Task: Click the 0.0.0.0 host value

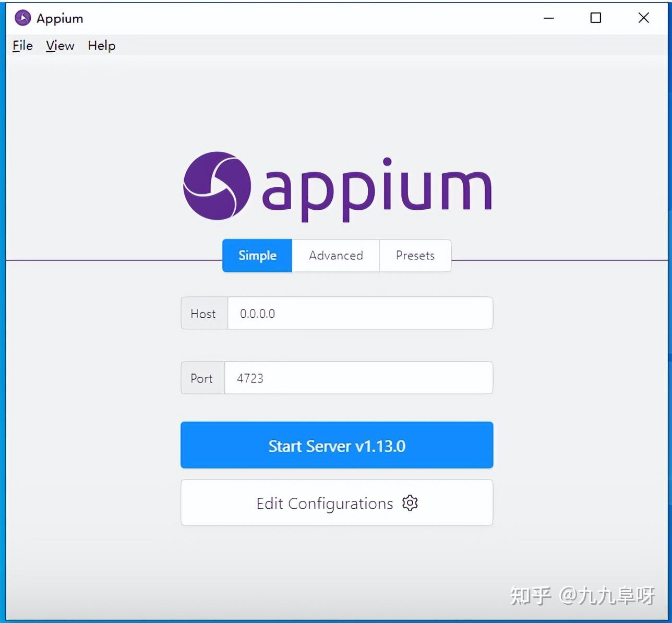Action: (x=257, y=313)
